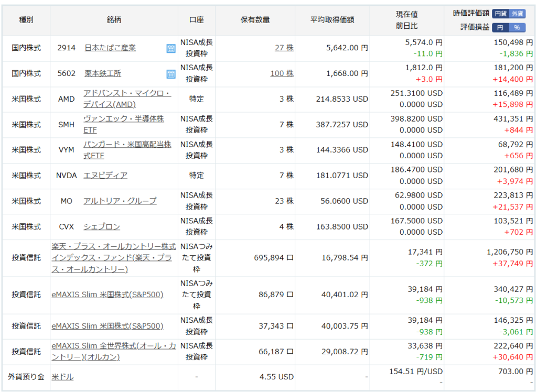Click the 100 株 quantity link

pos(282,73)
